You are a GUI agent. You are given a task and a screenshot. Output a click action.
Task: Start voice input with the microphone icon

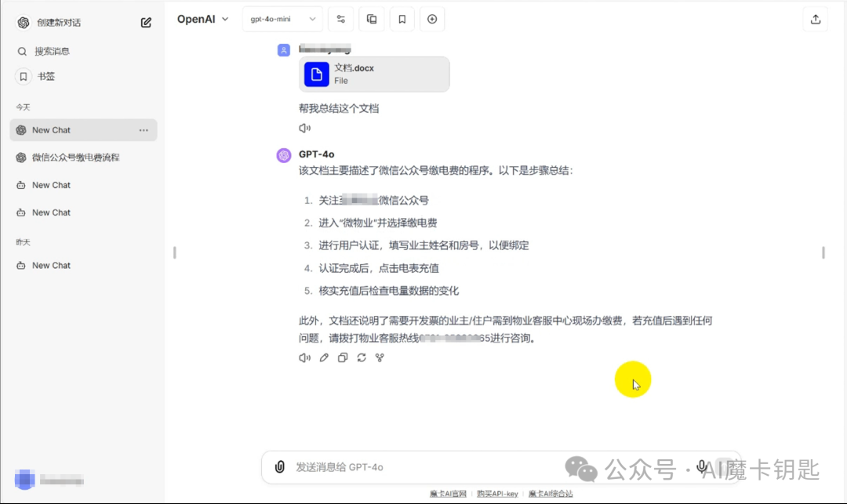701,466
